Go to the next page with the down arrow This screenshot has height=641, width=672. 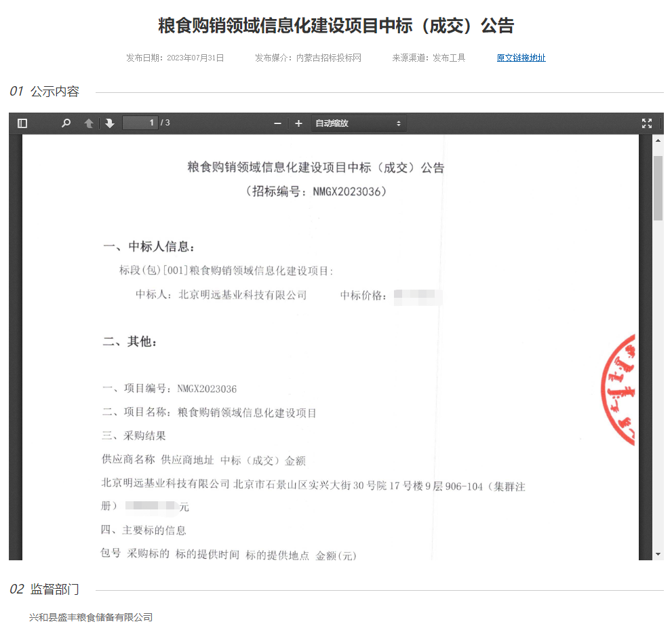(110, 123)
